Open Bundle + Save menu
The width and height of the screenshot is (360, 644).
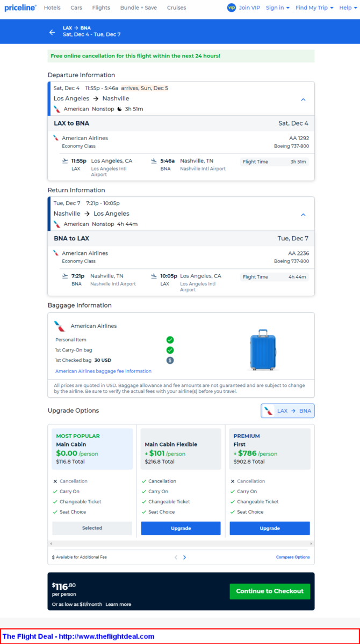point(139,8)
